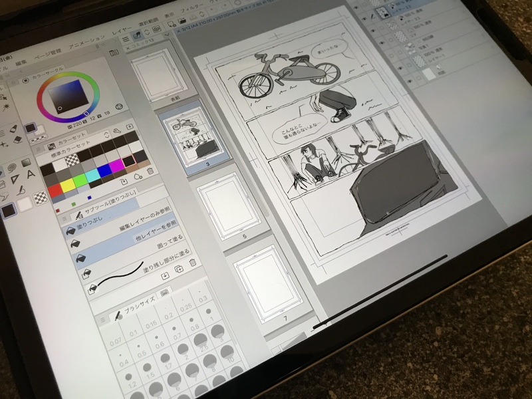Pick the magenta swatch in the color set

click(117, 166)
